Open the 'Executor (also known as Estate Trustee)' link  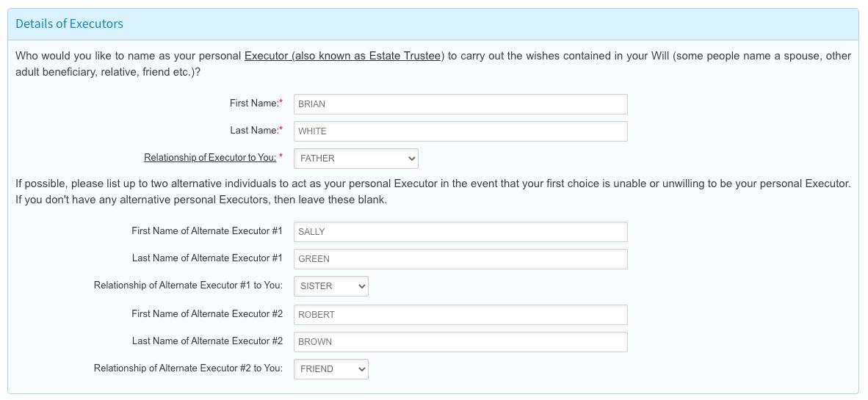click(x=344, y=57)
